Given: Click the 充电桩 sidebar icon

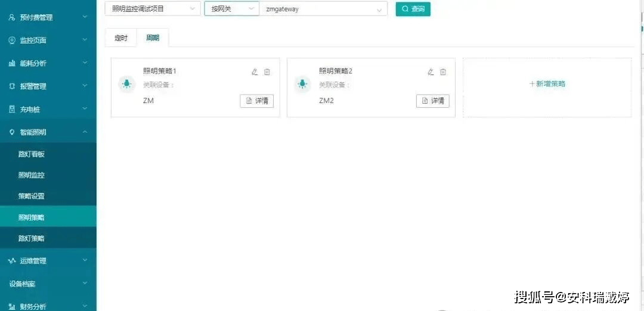Looking at the screenshot, I should coord(12,110).
